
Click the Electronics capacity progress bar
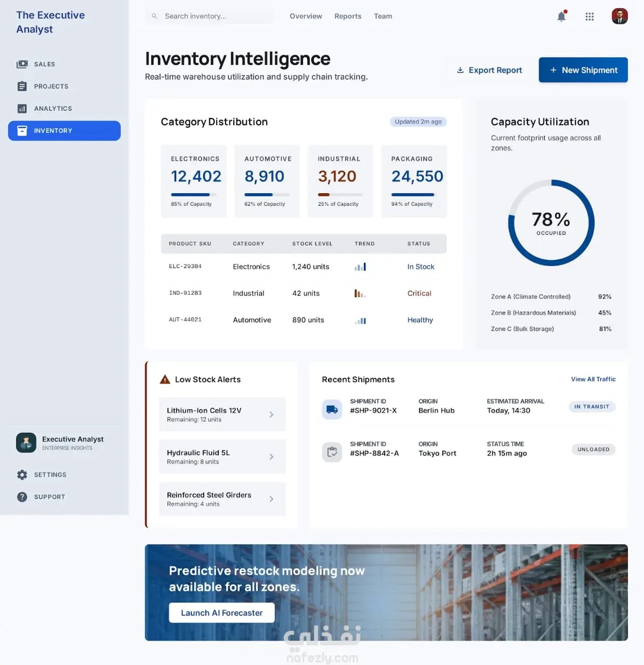194,195
